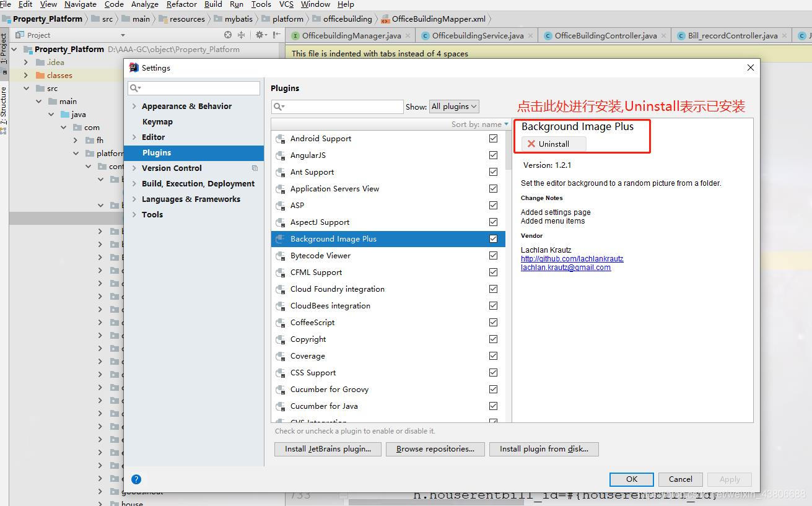Open the Navigate menu

coord(80,4)
